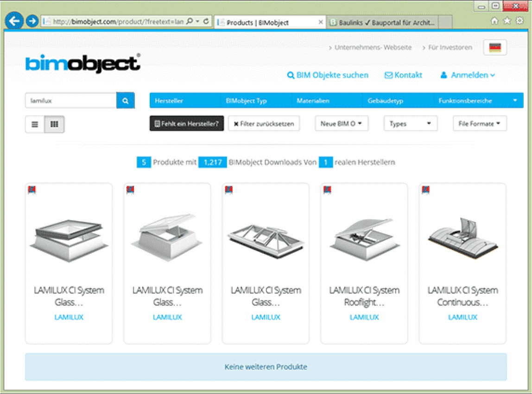Open the continuous barrel rooflight thumbnail
Image resolution: width=532 pixels, height=394 pixels.
pos(462,237)
